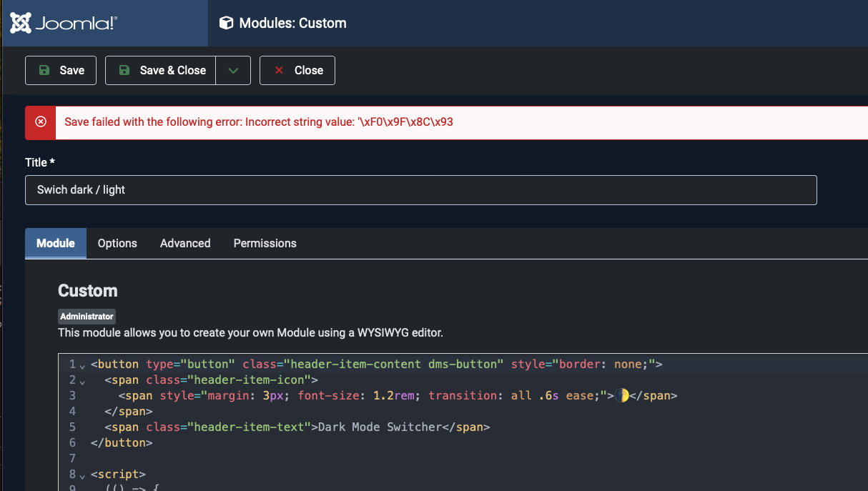Focus the Title input field

pos(420,190)
